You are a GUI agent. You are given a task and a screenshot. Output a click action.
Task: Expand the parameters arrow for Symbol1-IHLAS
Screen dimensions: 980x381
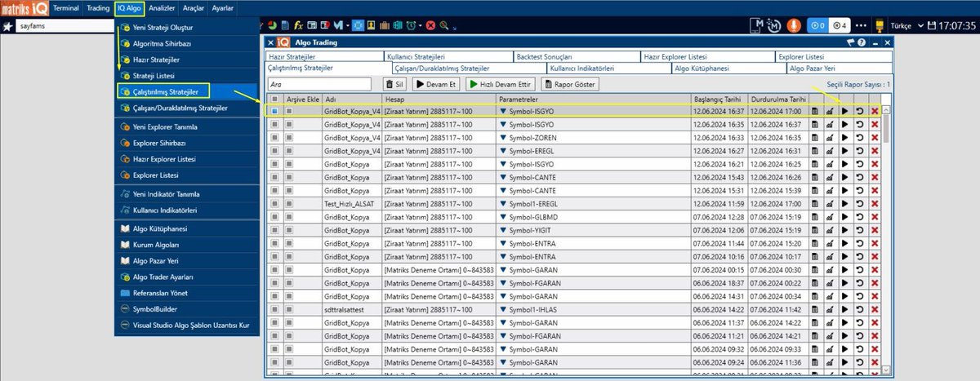[x=503, y=308]
